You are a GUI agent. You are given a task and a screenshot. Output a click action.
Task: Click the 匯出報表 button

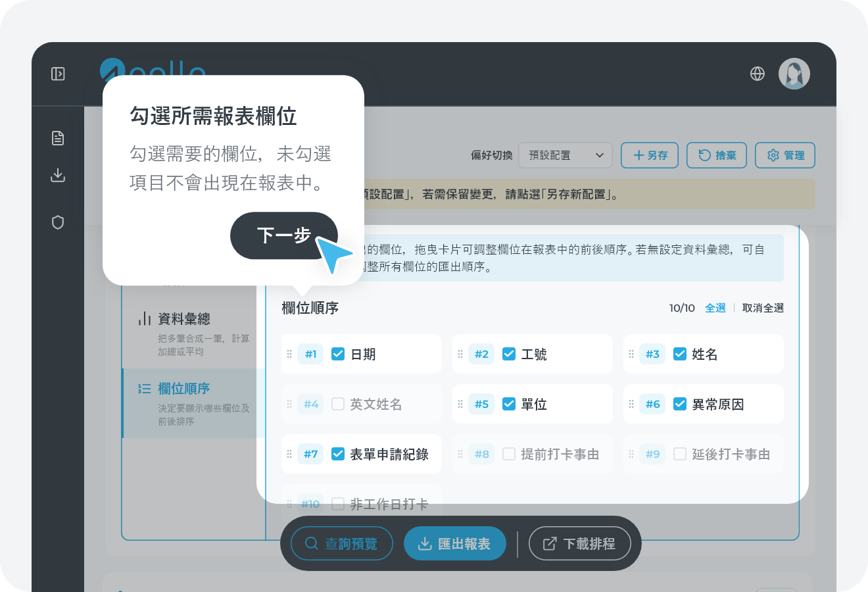point(455,544)
